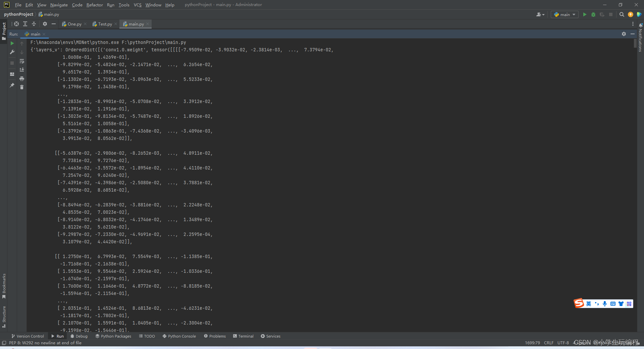Screen dimensions: 644x349
Task: Open run configuration wrench icon in Run panel
Action: (12, 52)
